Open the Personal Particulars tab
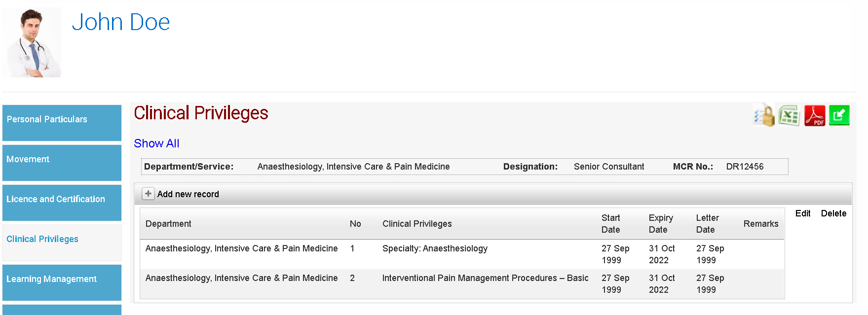 [62, 123]
